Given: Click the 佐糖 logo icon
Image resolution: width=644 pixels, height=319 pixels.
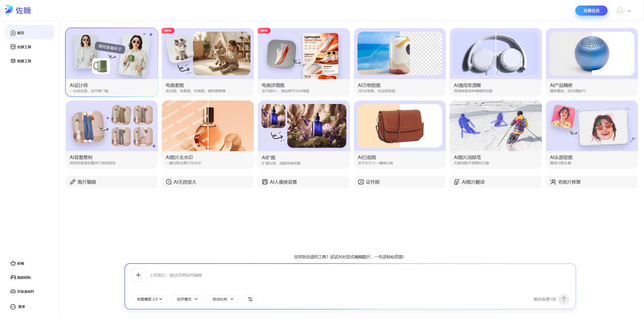Looking at the screenshot, I should pos(9,10).
